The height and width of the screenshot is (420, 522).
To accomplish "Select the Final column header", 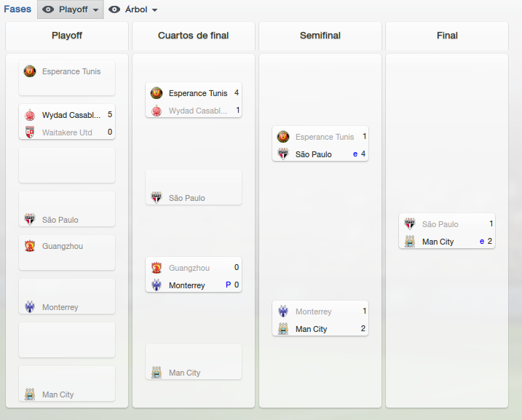I will point(447,36).
